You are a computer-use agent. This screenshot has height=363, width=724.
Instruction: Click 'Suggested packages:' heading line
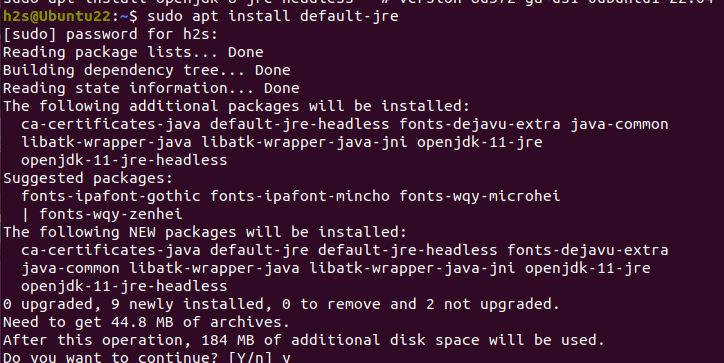point(88,178)
